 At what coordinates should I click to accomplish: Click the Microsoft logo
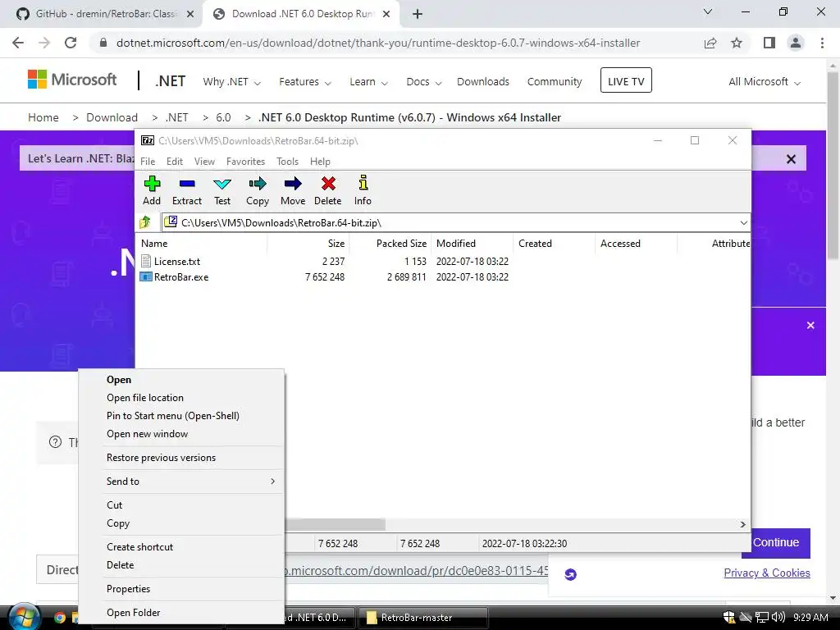coord(72,80)
